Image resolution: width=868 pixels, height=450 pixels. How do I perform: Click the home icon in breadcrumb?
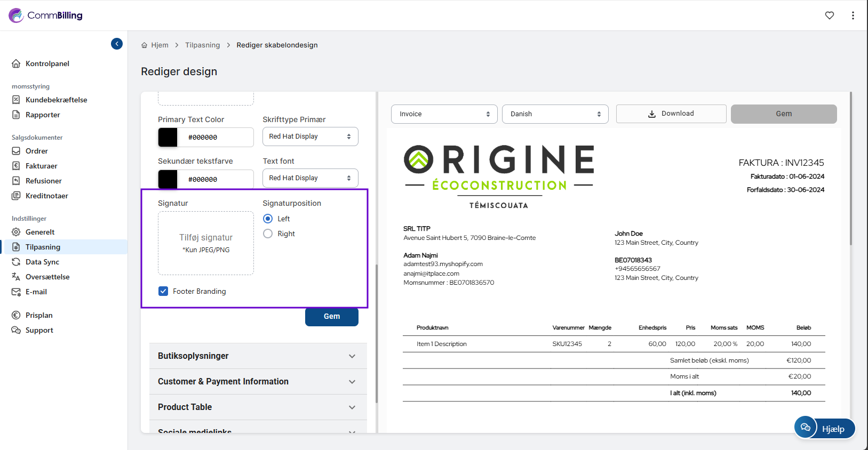click(144, 45)
